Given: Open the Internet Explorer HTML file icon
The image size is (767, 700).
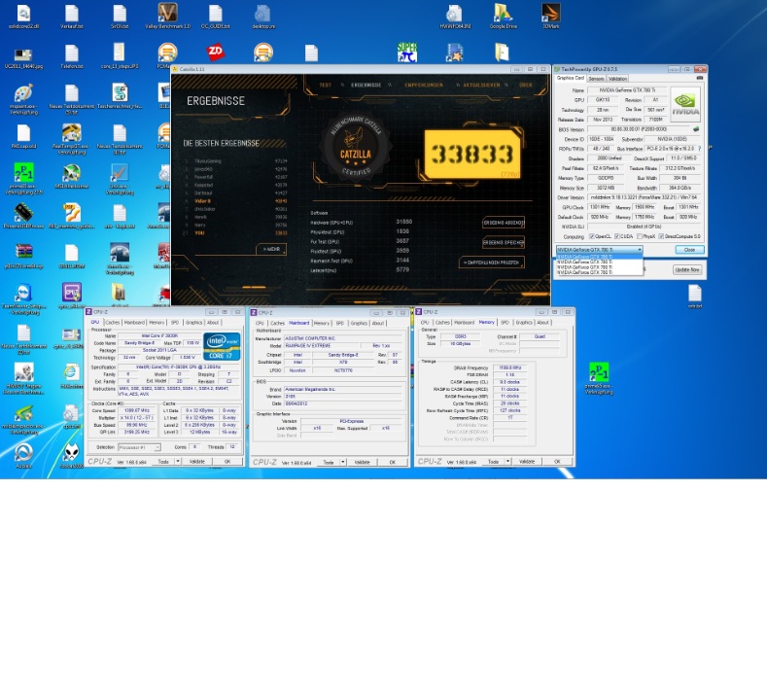Looking at the screenshot, I should click(x=71, y=372).
